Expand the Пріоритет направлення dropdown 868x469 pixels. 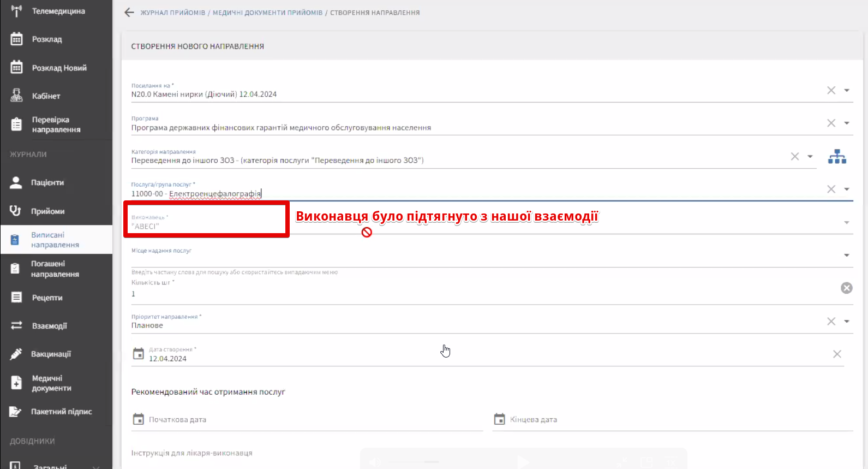coord(846,322)
